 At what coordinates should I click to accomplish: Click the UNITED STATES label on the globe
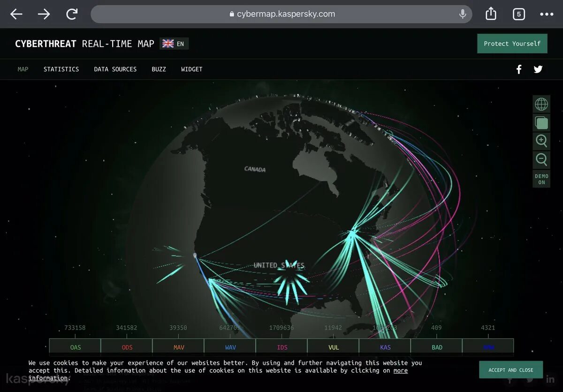(x=279, y=265)
